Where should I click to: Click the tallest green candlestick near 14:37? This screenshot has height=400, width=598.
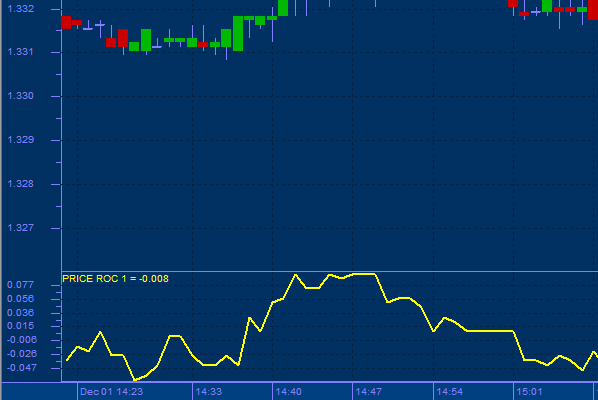[x=238, y=34]
